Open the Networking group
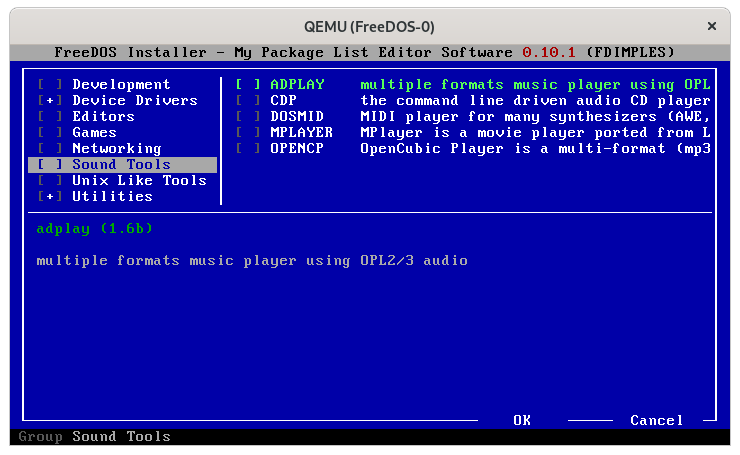The width and height of the screenshot is (740, 455). point(116,149)
